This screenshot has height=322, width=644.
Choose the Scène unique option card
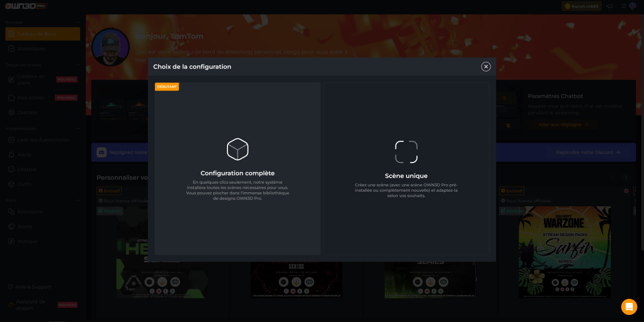(406, 169)
